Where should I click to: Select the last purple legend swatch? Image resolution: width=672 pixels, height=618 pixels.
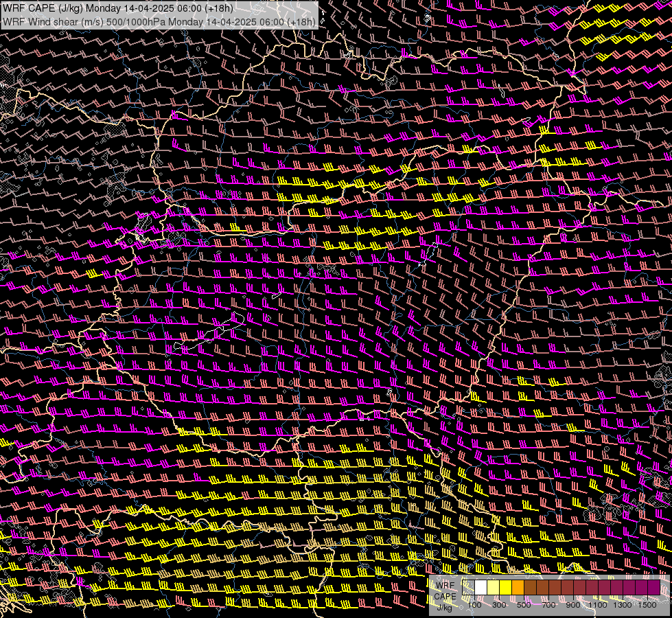pos(654,587)
